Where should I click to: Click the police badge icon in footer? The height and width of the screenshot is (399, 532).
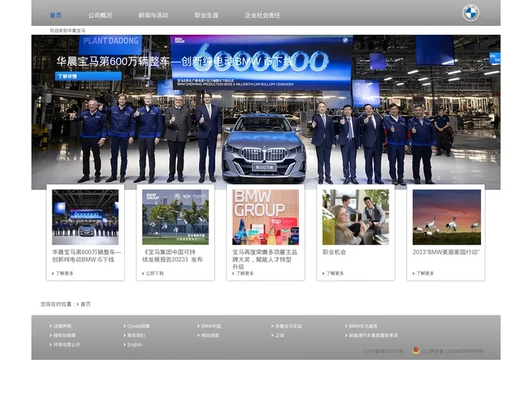click(x=415, y=350)
